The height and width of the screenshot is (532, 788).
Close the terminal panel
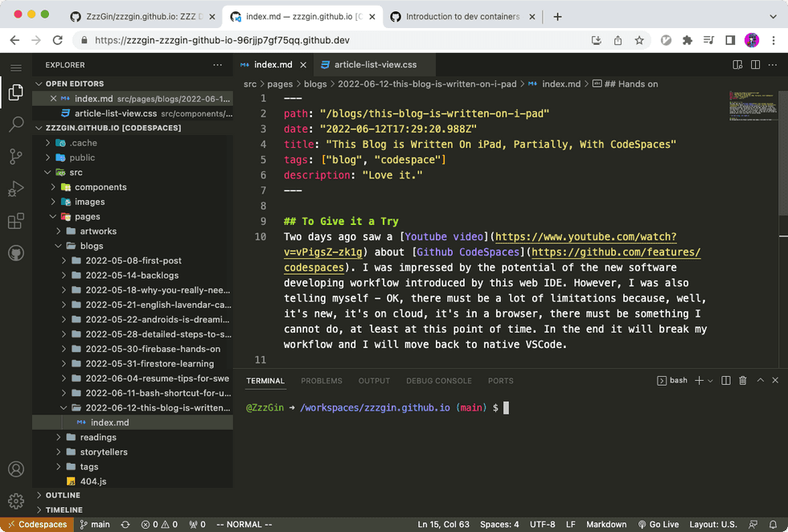775,380
